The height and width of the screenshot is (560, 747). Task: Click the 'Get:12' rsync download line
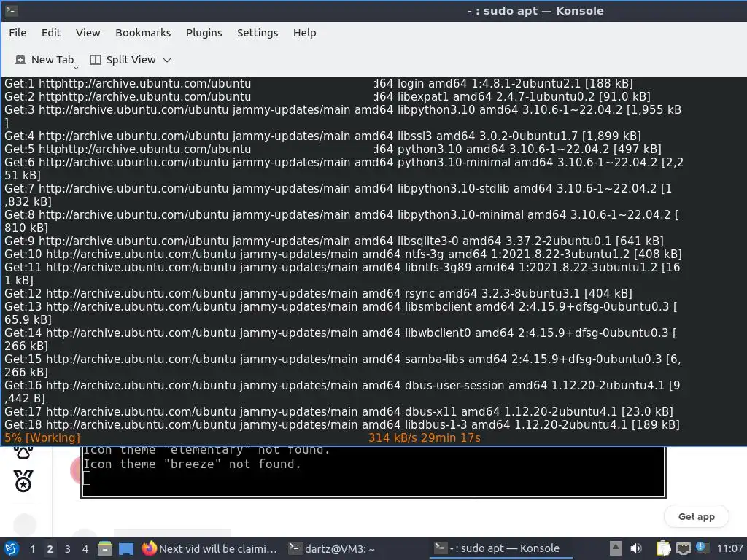click(x=318, y=293)
